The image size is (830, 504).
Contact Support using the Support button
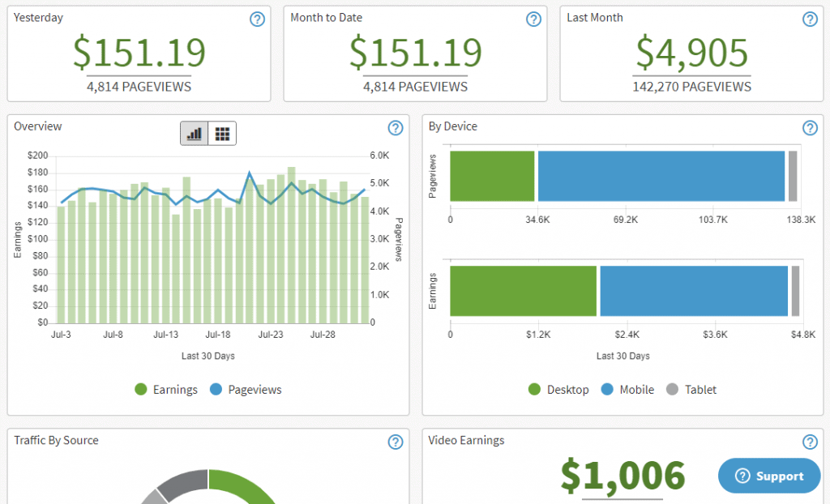coord(769,476)
